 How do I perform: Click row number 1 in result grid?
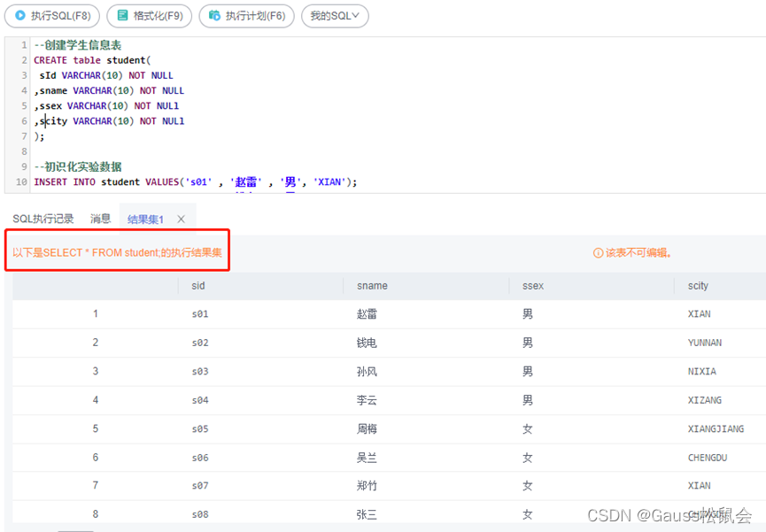pos(96,313)
